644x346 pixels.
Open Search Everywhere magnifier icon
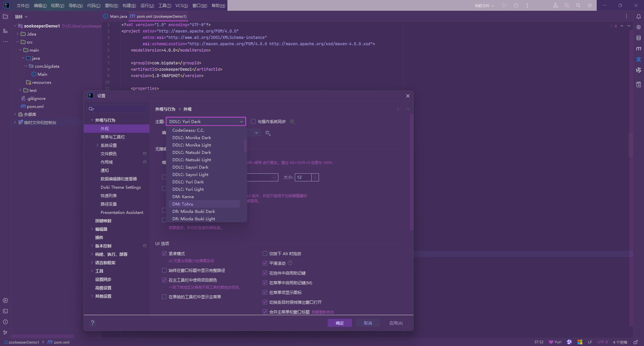tap(578, 5)
